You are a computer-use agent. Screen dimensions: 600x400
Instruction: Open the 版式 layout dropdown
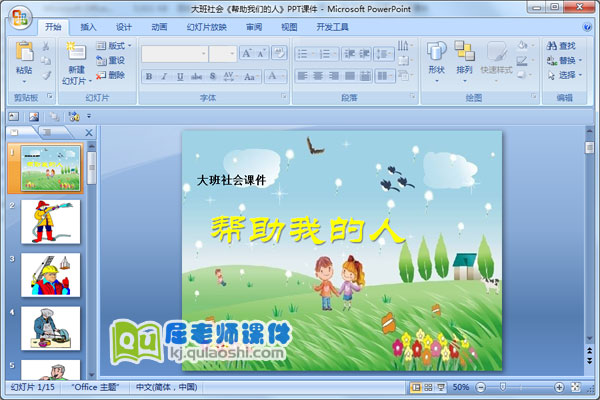coord(114,46)
